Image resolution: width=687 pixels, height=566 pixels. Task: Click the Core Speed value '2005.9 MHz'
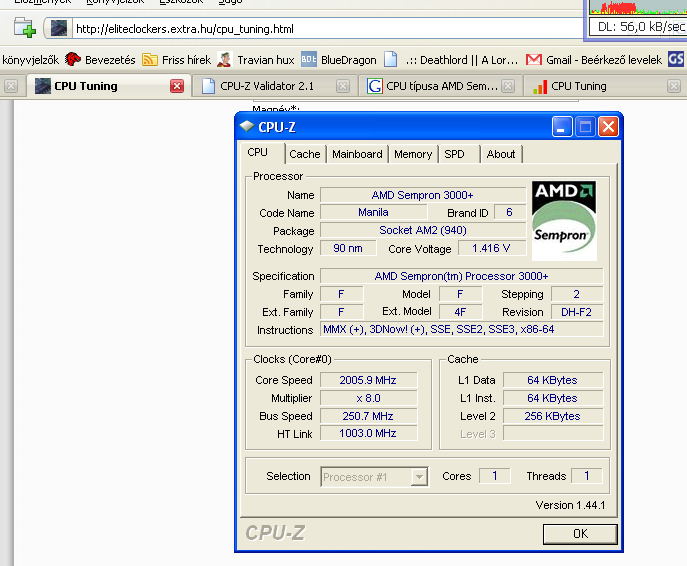point(368,380)
